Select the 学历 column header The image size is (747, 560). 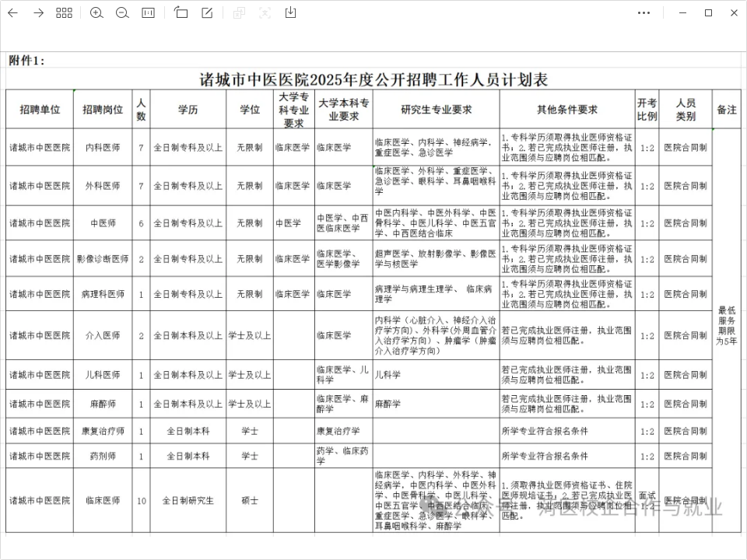[188, 110]
